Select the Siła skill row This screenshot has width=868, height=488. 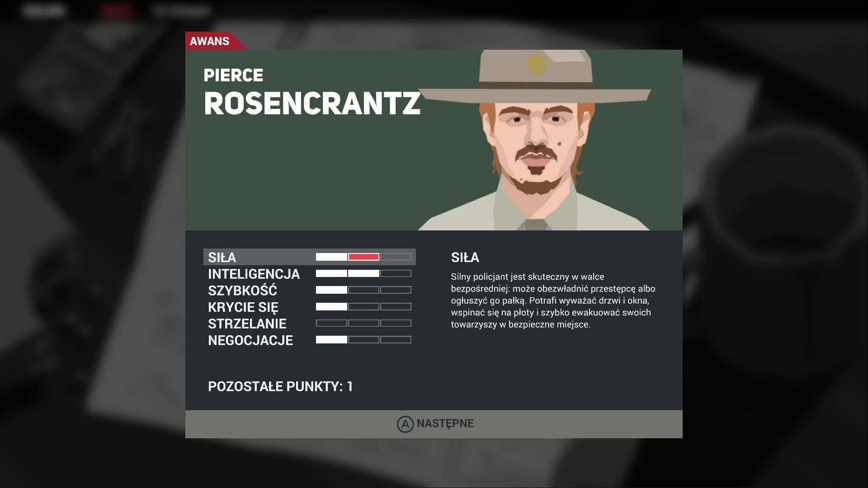[222, 257]
